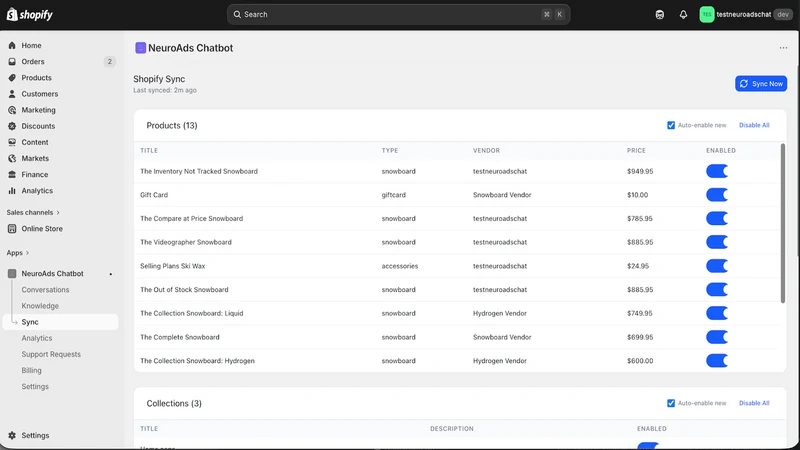
Task: Click the Products tag icon
Action: coord(12,78)
